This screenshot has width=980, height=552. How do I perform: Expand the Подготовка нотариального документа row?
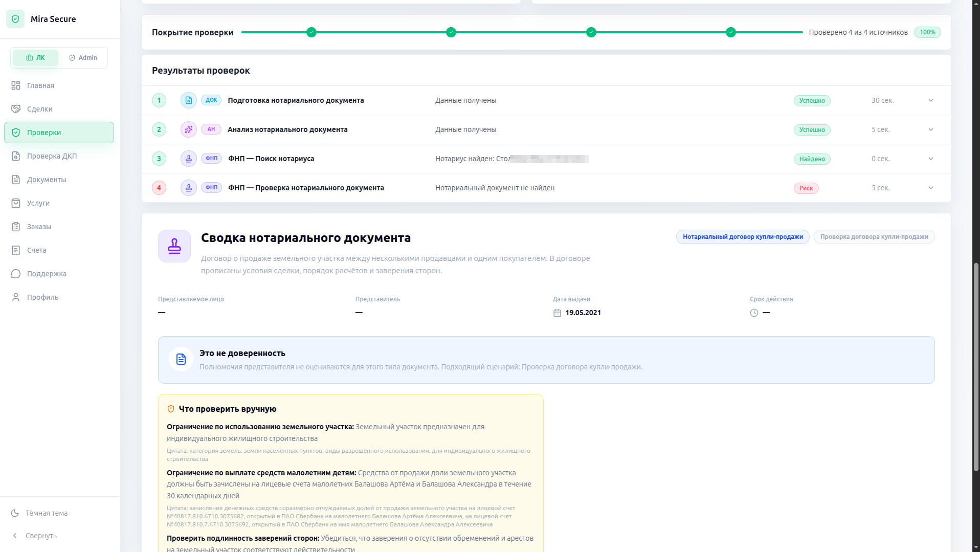(x=931, y=100)
